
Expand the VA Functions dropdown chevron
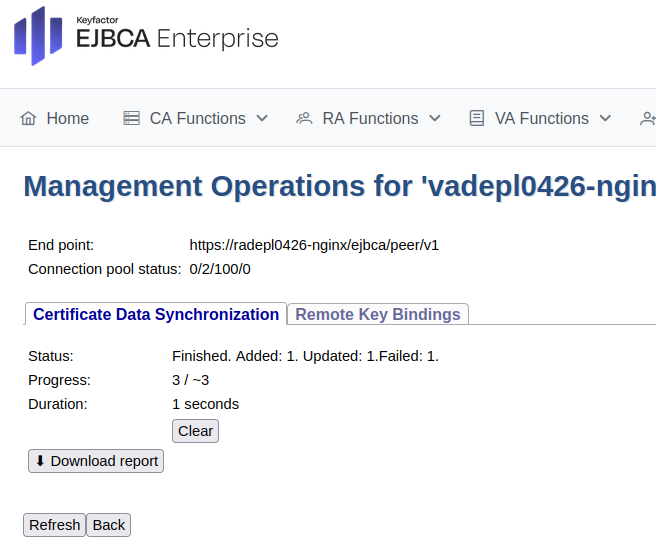point(605,118)
